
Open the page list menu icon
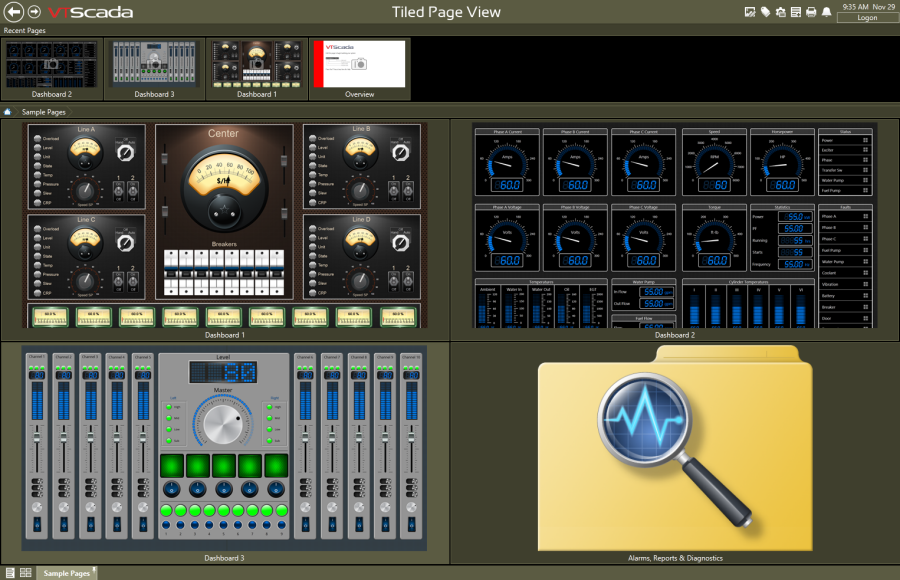point(10,572)
